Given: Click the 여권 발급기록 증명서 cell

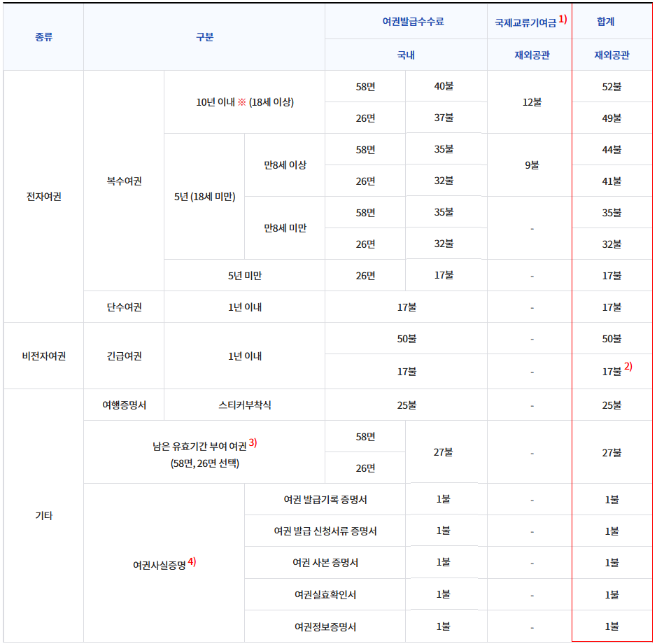Looking at the screenshot, I should click(325, 500).
